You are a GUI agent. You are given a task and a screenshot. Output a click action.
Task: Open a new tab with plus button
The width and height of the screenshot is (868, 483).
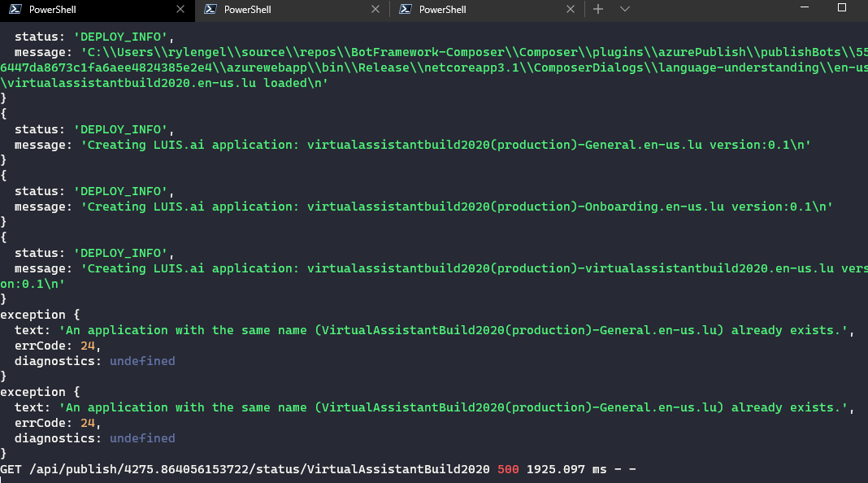[x=598, y=9]
